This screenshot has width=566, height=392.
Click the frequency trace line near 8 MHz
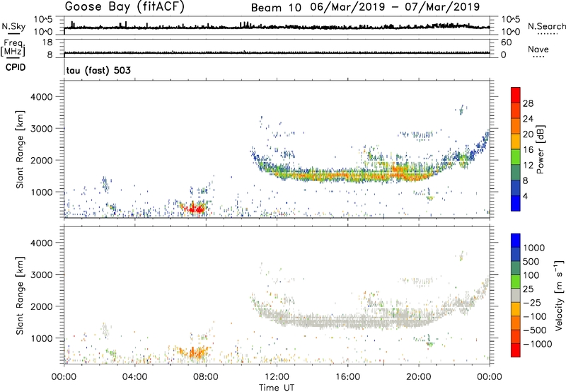(277, 53)
